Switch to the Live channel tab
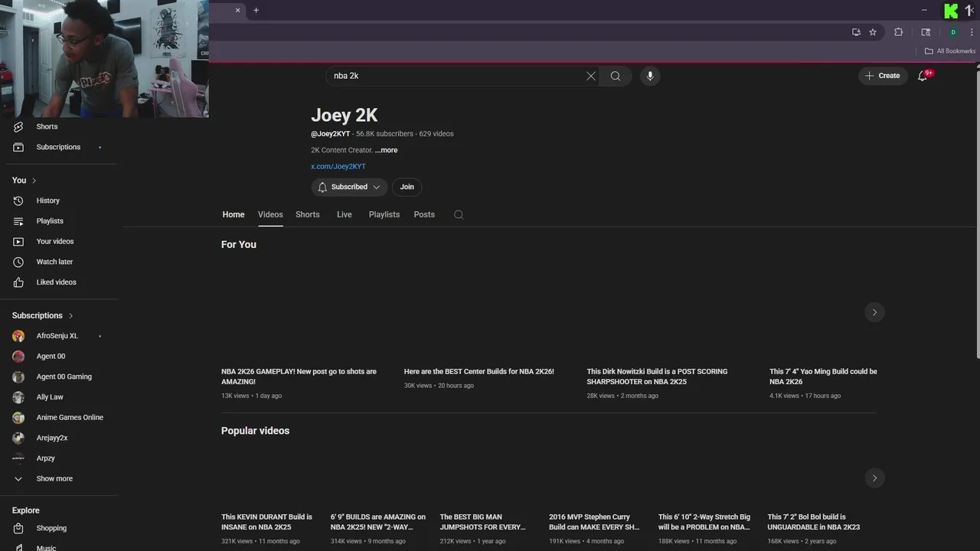Image resolution: width=980 pixels, height=551 pixels. [345, 214]
